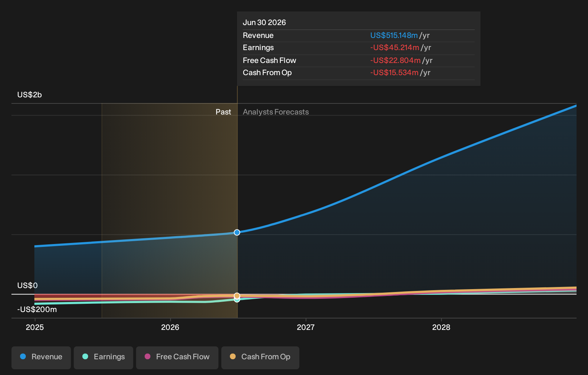Select the 2028 x-axis label
588x375 pixels.
[x=441, y=327]
